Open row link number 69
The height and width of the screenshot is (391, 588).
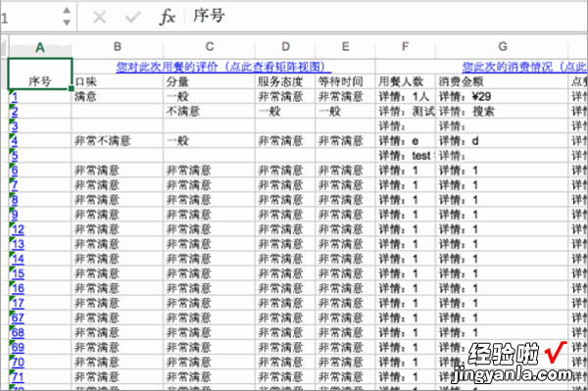tap(18, 347)
